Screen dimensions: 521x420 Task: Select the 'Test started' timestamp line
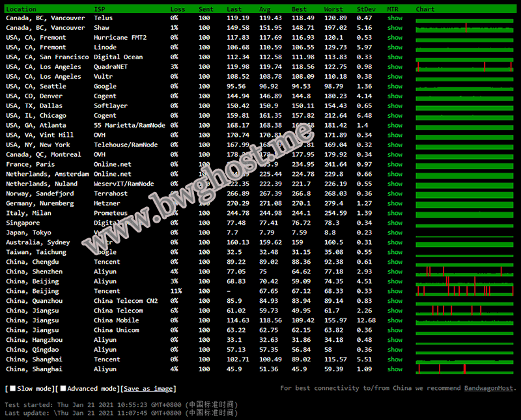pos(121,405)
